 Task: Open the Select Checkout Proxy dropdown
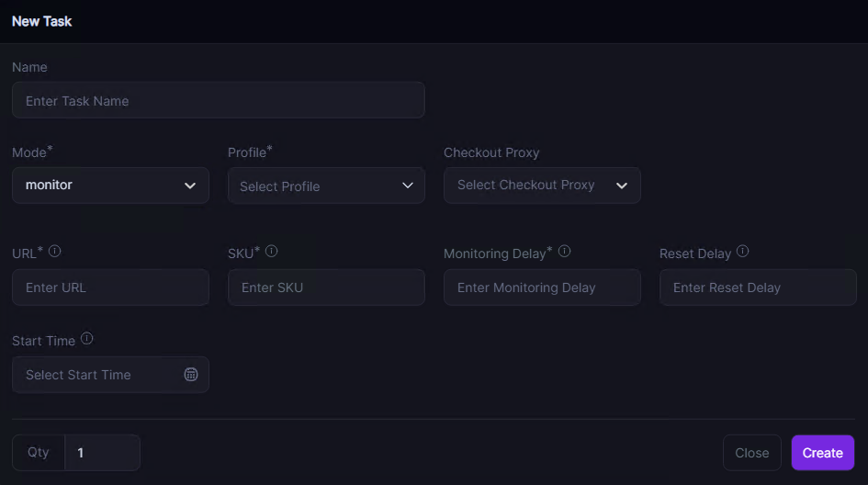542,186
